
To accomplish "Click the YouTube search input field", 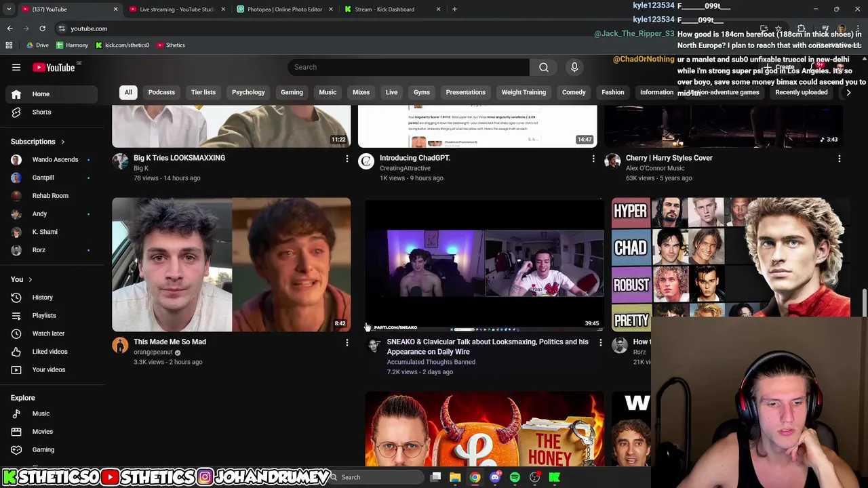I will (409, 67).
